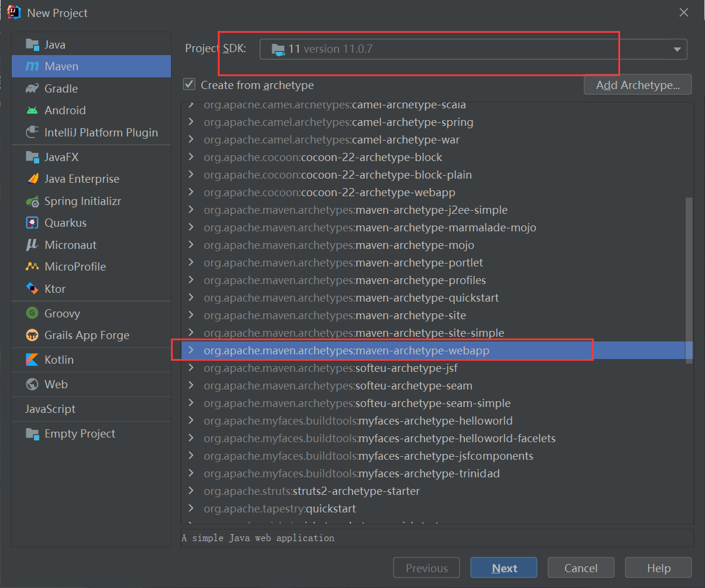This screenshot has width=705, height=588.
Task: Click the Project SDK combo box field
Action: [473, 49]
